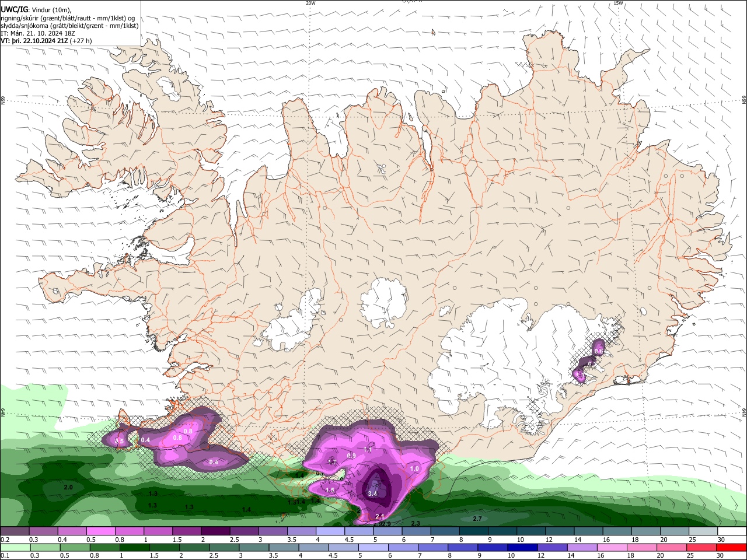Click the 'IT: Mán. 21. 10. 2024 18Z' line
Screen dimensions: 747x560
point(37,33)
